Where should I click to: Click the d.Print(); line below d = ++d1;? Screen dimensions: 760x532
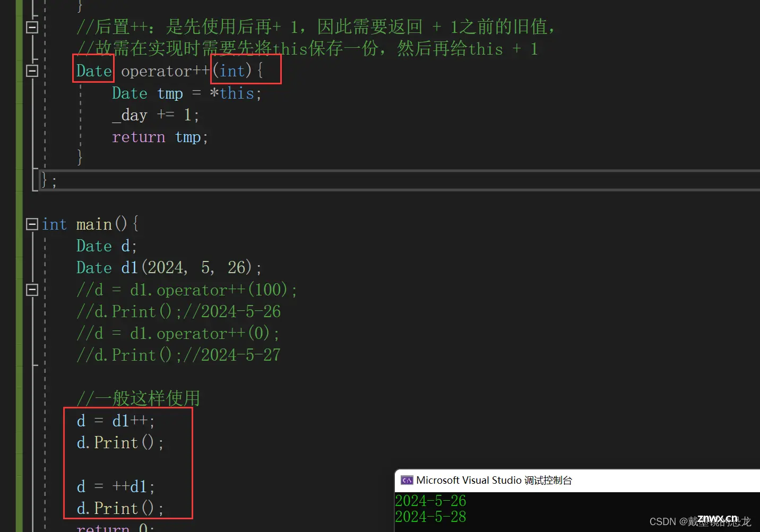(x=120, y=508)
